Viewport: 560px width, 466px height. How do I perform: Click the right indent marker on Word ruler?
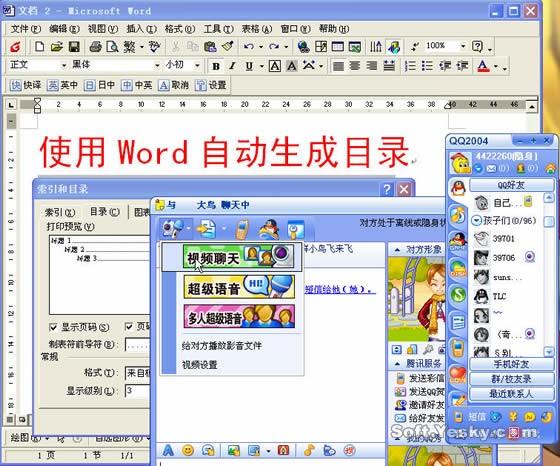pyautogui.click(x=448, y=105)
